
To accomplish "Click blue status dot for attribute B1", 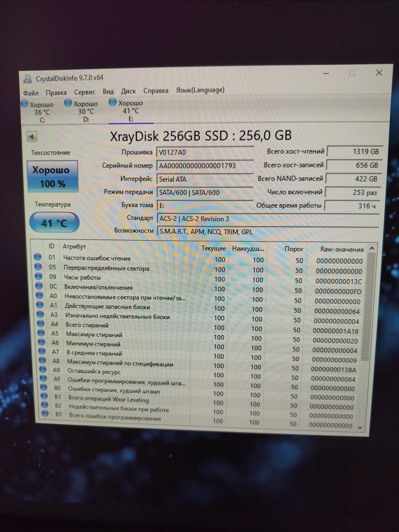I will tap(44, 396).
